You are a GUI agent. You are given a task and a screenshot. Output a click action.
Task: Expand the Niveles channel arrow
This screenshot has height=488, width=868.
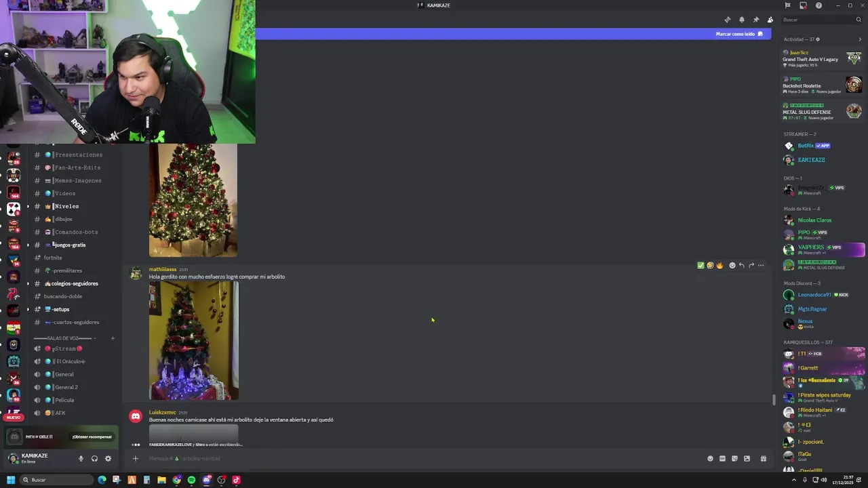[x=28, y=206]
